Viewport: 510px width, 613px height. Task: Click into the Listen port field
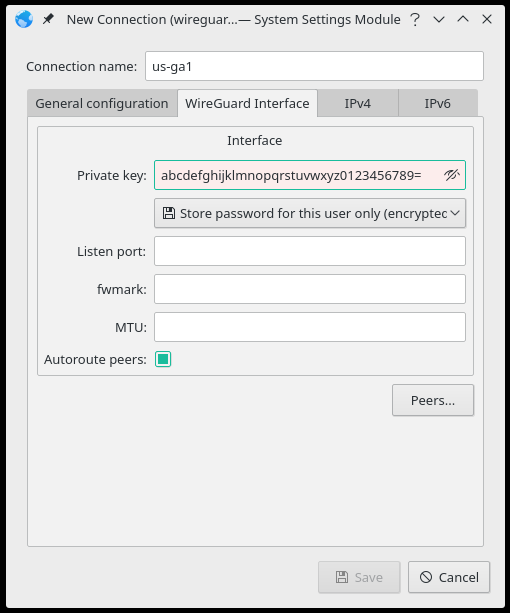pyautogui.click(x=310, y=251)
